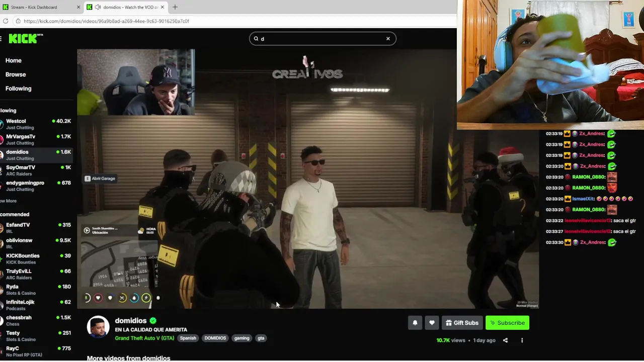Image resolution: width=644 pixels, height=362 pixels.
Task: Select domidios channel in sidebar
Action: pos(36,155)
